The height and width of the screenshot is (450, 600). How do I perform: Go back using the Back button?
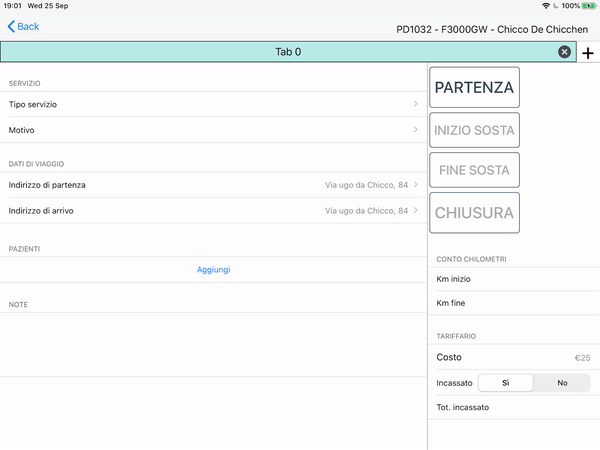(23, 26)
